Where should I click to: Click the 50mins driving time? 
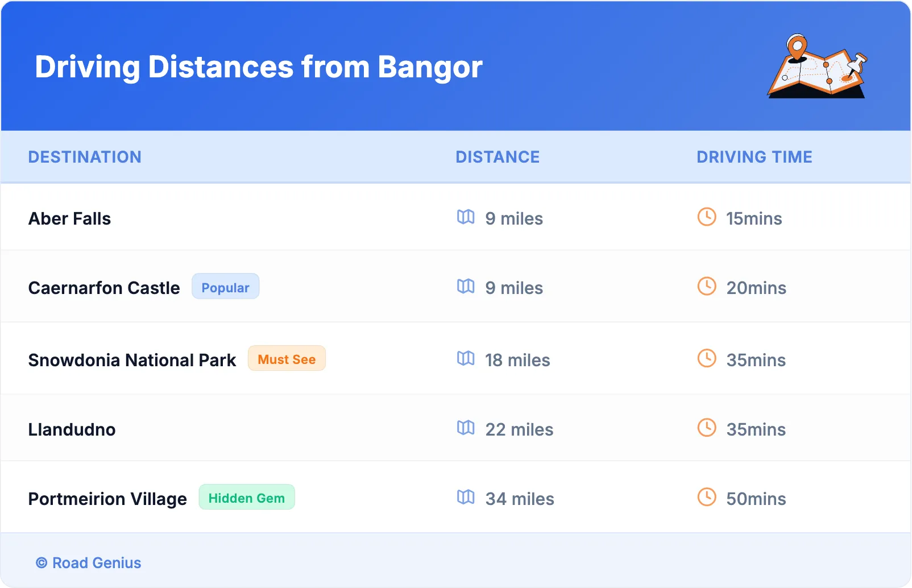coord(756,499)
